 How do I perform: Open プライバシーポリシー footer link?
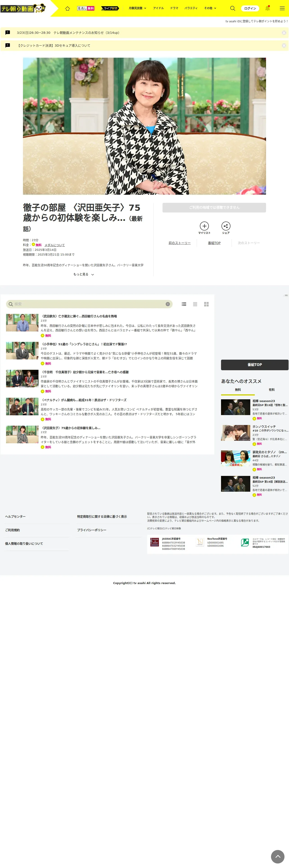click(92, 530)
